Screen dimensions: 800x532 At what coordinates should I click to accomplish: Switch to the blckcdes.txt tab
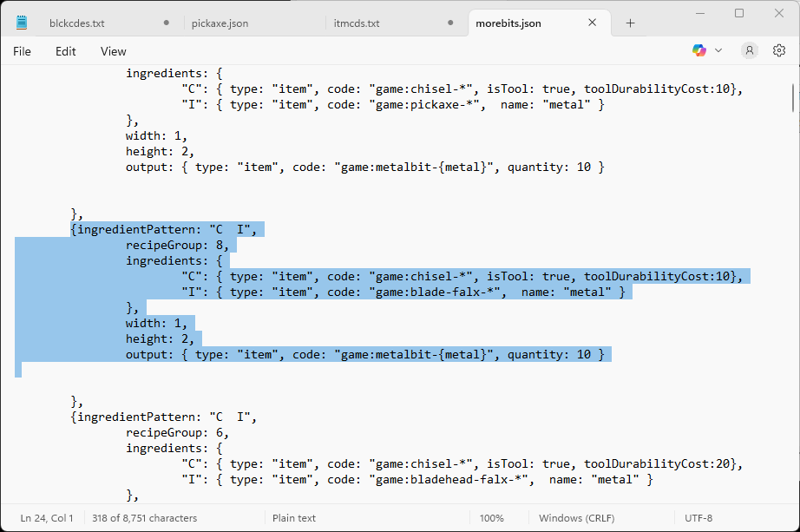80,23
